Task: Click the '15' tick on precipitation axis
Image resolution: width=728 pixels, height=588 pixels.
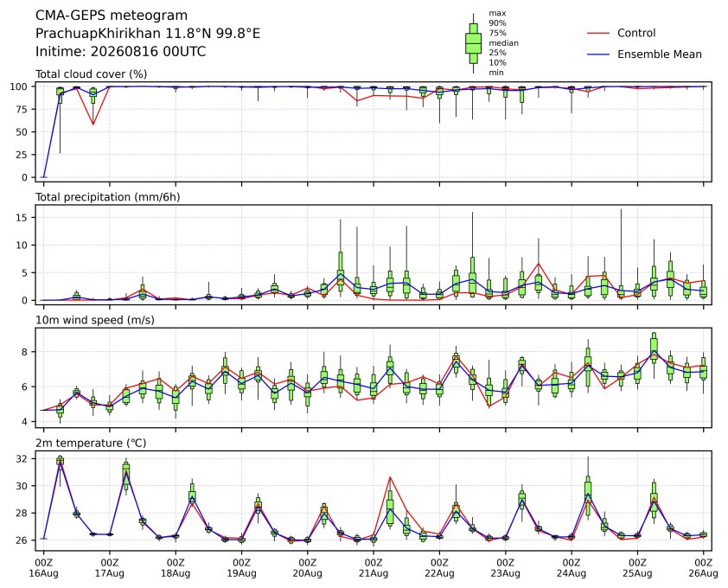Action: (x=22, y=217)
